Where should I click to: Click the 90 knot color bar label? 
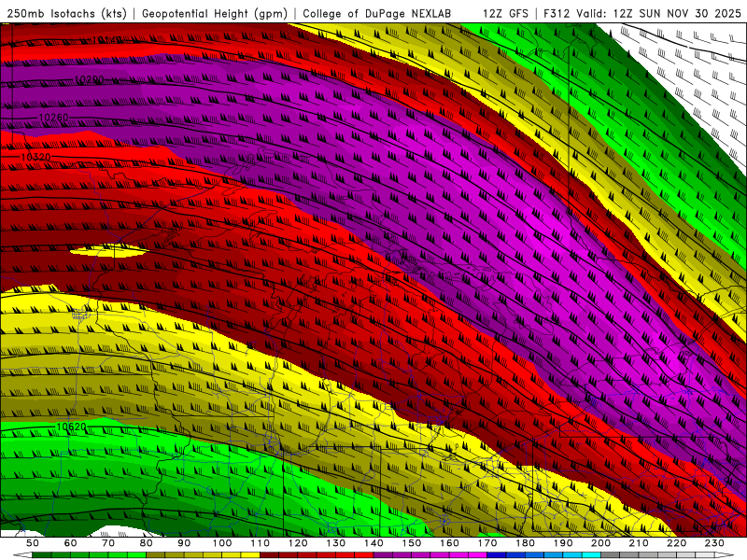(x=184, y=543)
